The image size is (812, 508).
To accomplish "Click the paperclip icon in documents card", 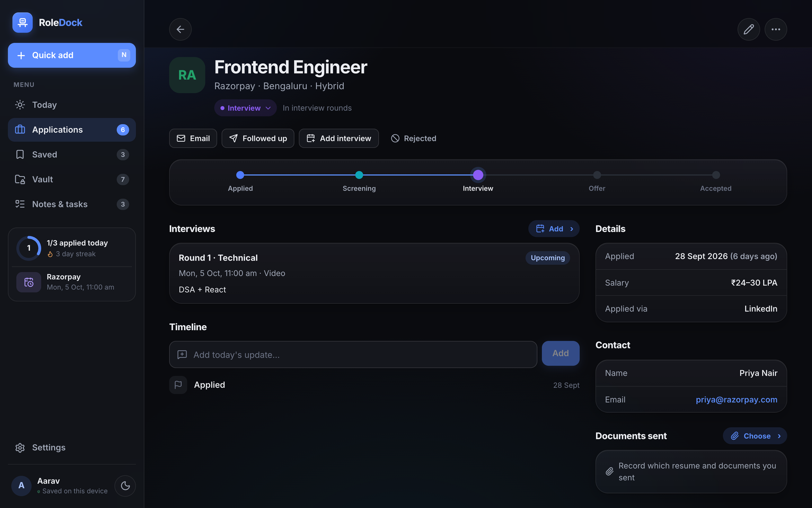I will click(609, 471).
